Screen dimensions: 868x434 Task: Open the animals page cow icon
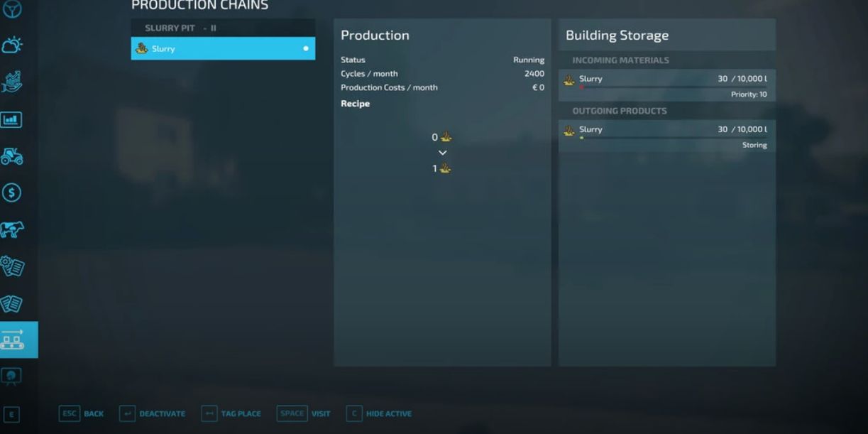12,229
